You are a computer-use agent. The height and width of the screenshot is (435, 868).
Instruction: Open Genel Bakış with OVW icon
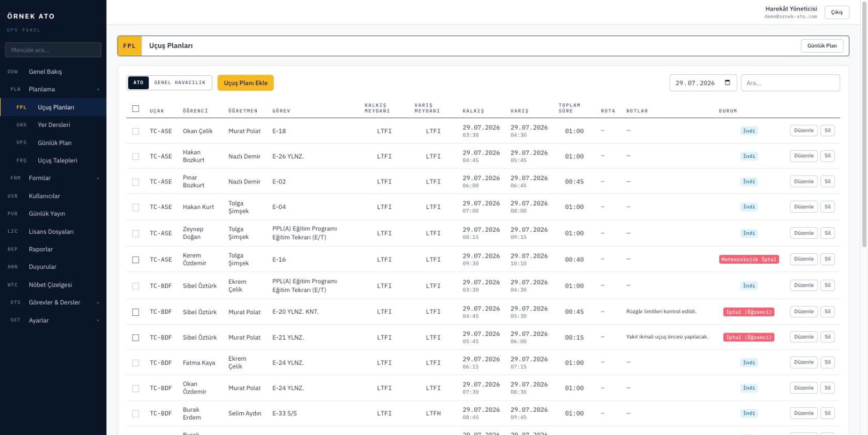click(x=53, y=71)
